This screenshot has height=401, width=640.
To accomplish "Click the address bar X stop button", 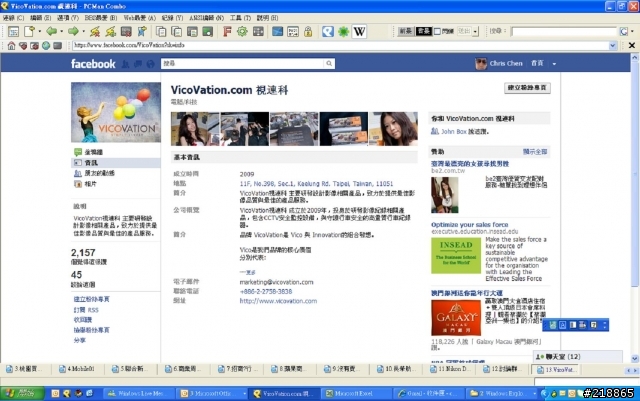I will tap(631, 45).
